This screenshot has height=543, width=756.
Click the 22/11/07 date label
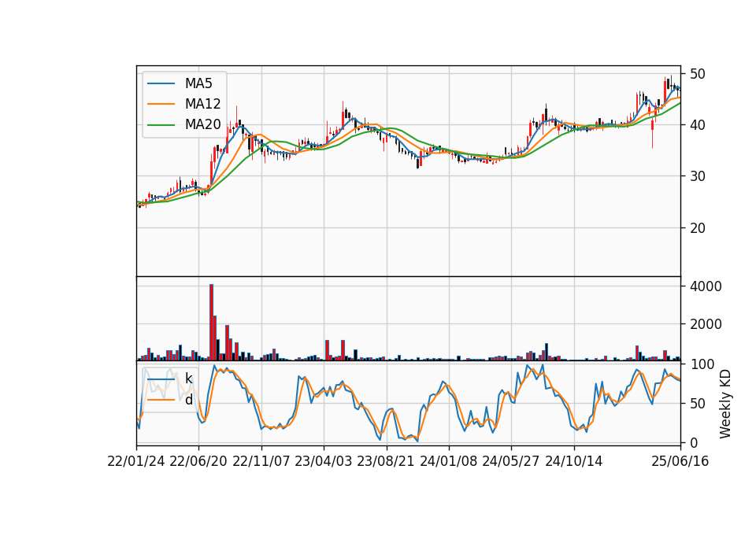pyautogui.click(x=261, y=461)
